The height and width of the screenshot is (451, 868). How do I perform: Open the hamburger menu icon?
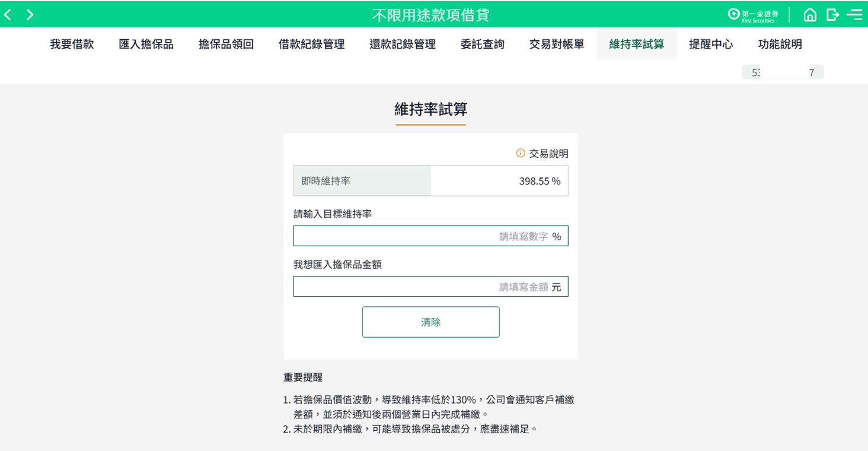[854, 15]
